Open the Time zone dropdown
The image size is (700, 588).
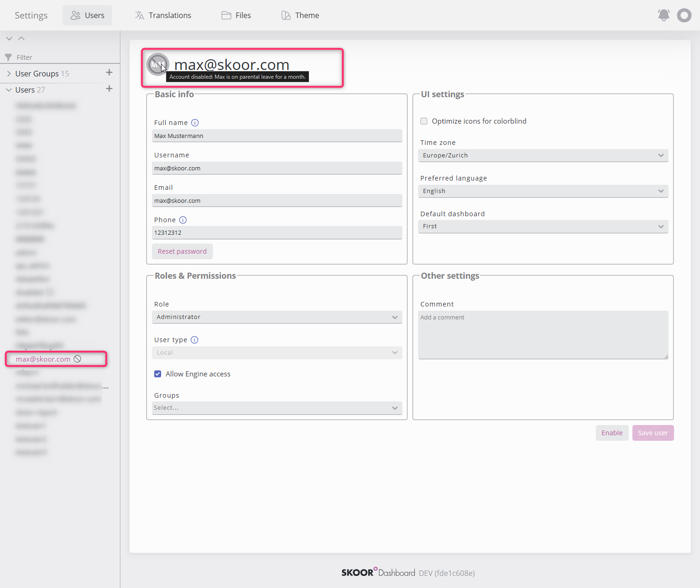click(x=543, y=156)
